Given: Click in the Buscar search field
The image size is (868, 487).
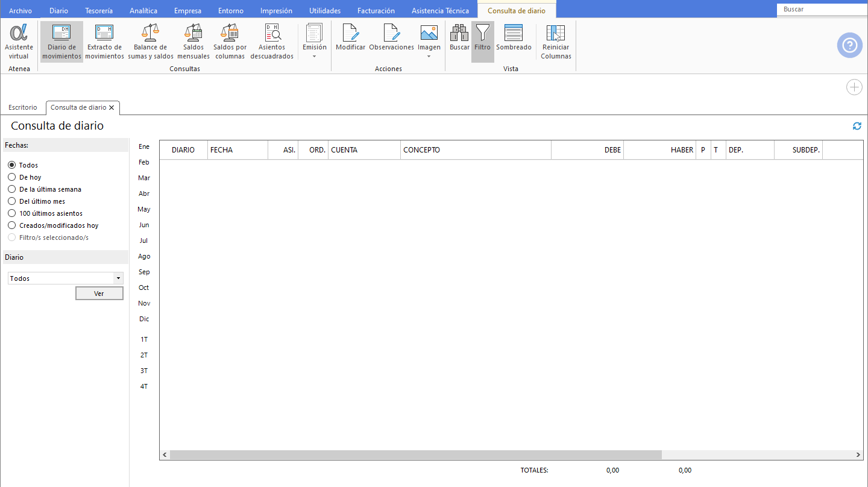Looking at the screenshot, I should click(x=822, y=10).
